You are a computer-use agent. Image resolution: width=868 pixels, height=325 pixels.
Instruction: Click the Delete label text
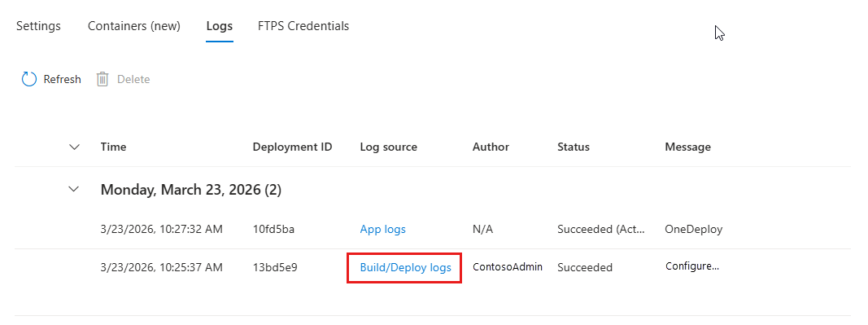133,79
